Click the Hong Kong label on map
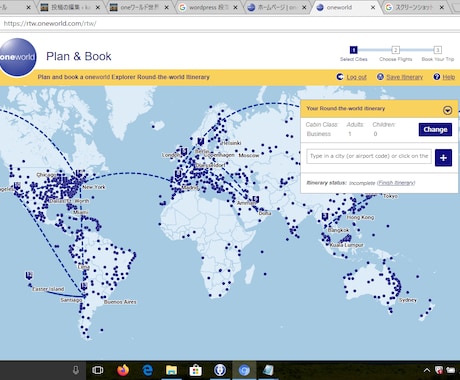Image resolution: width=460 pixels, height=380 pixels. [x=360, y=217]
